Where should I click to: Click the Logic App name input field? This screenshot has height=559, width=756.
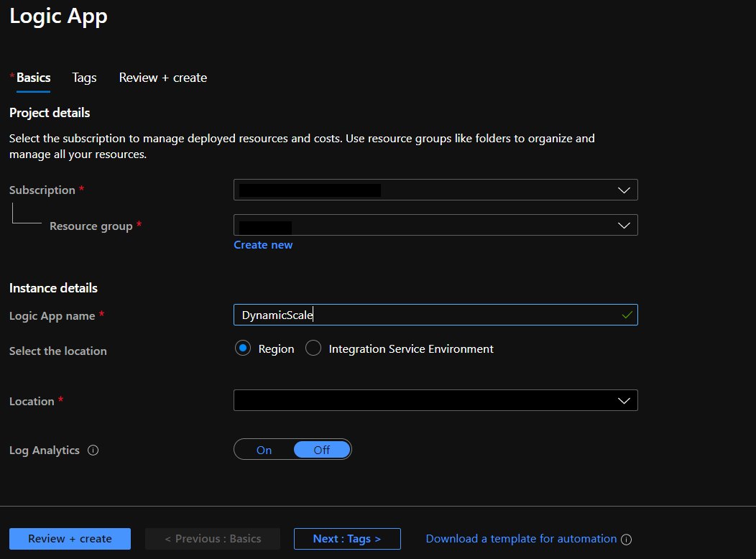pos(435,315)
